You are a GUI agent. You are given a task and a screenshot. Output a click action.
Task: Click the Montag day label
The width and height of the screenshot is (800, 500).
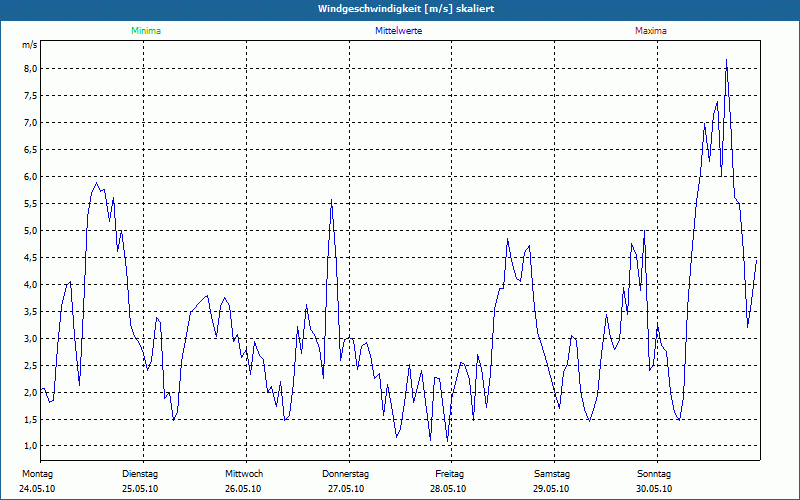click(37, 474)
